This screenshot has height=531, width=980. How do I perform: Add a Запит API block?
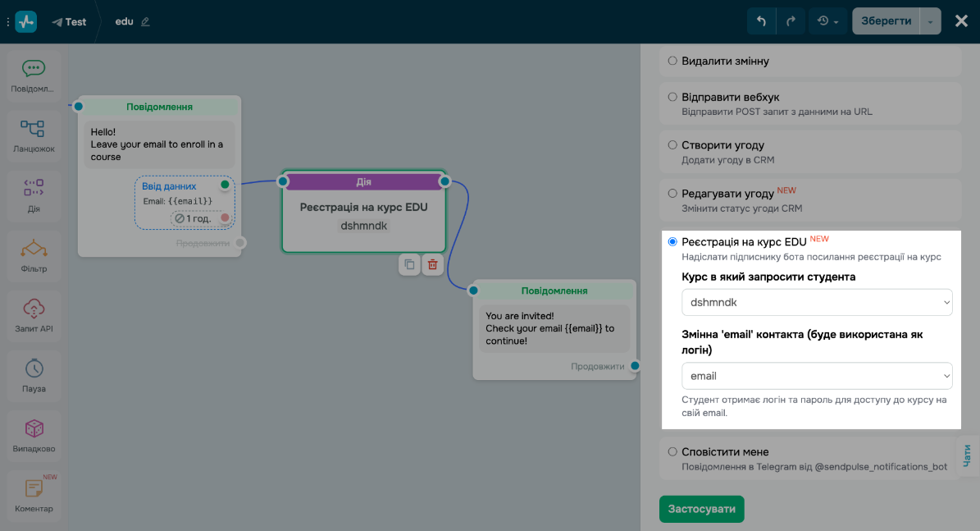[34, 309]
